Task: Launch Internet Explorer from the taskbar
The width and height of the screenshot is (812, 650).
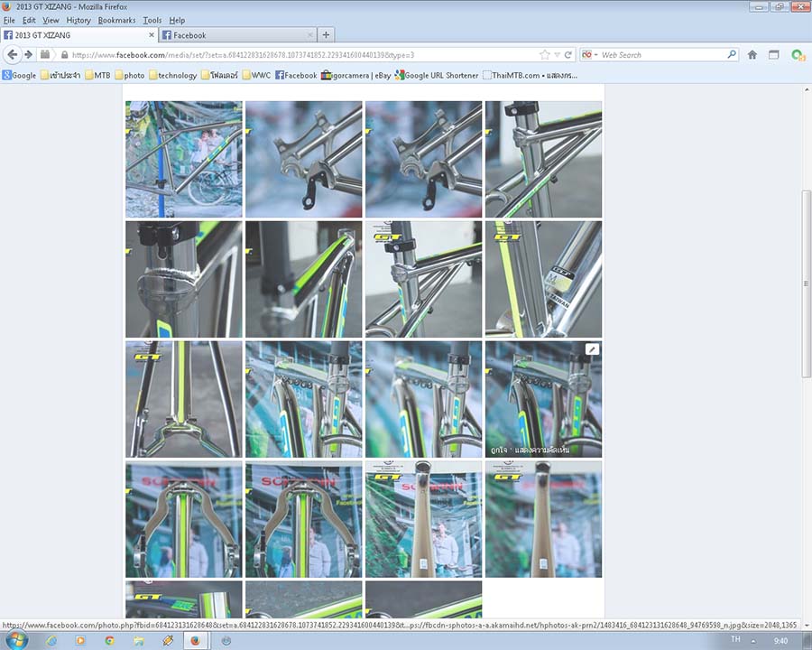Action: tap(51, 641)
